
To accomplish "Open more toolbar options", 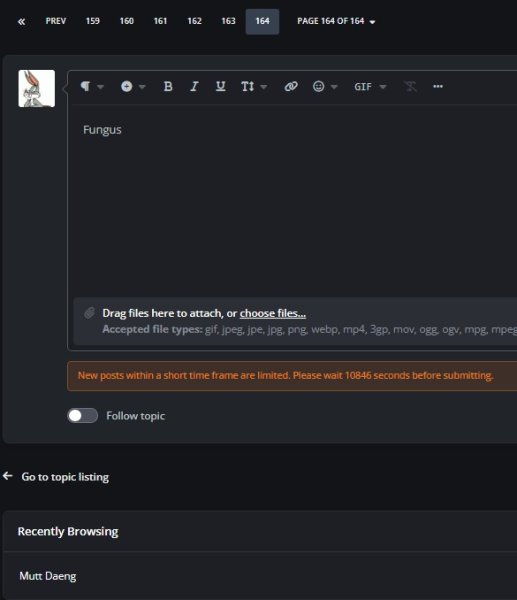I will [x=438, y=86].
